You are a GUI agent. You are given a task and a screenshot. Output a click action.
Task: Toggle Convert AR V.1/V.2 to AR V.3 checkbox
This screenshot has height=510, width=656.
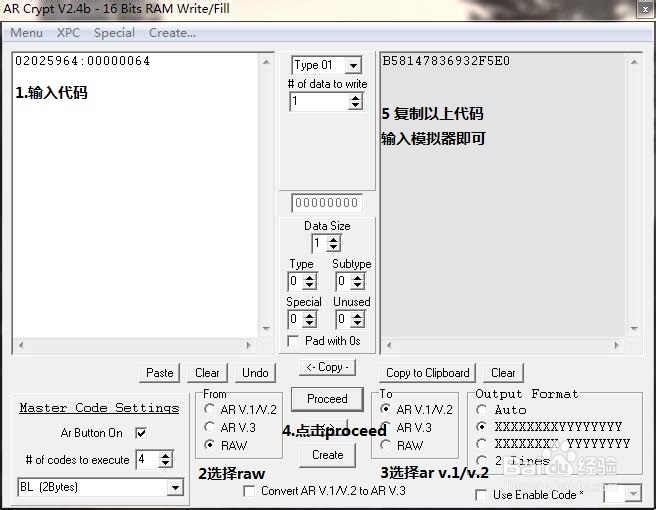pos(249,491)
